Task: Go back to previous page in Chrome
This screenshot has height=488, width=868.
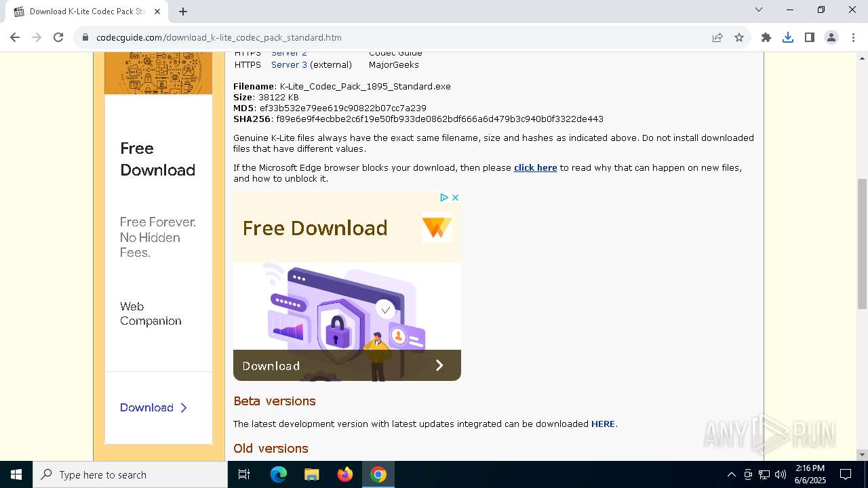Action: point(15,37)
